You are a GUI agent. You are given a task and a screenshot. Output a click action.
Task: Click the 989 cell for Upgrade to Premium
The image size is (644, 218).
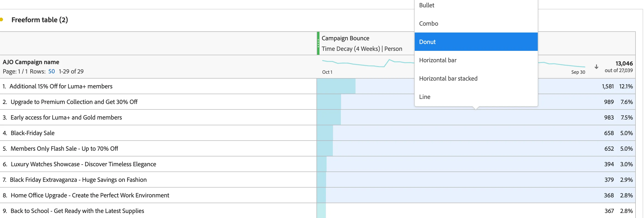click(x=609, y=102)
